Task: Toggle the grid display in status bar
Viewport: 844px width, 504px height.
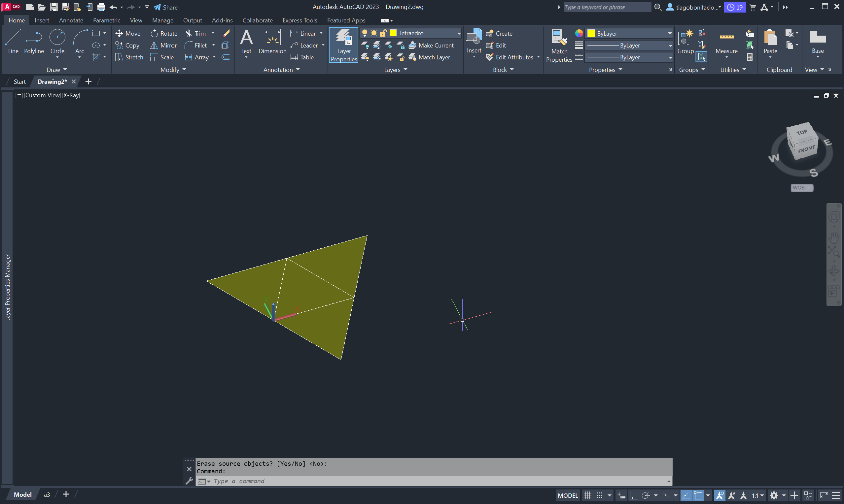Action: tap(587, 495)
